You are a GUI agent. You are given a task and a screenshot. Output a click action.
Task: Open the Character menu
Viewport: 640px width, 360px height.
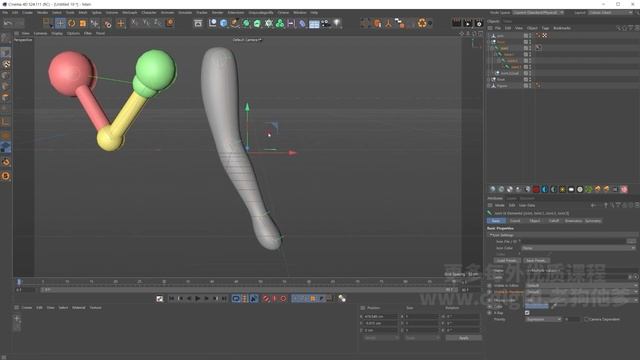click(149, 13)
